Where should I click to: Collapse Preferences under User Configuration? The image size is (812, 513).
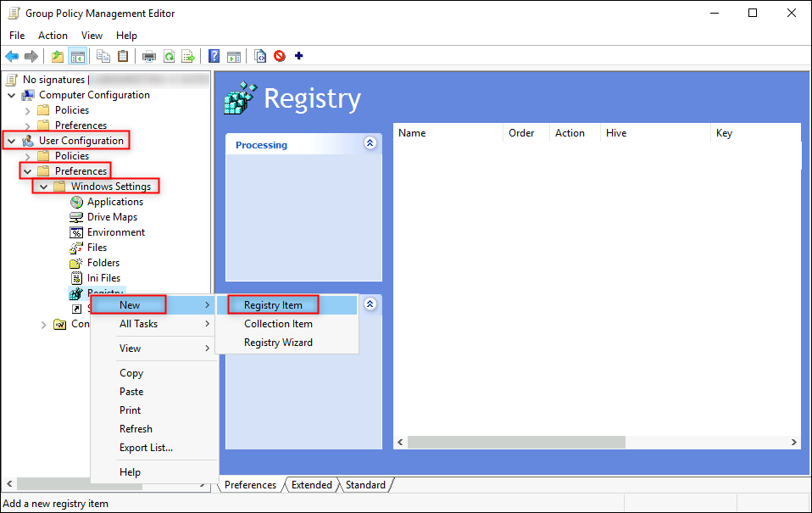(28, 171)
